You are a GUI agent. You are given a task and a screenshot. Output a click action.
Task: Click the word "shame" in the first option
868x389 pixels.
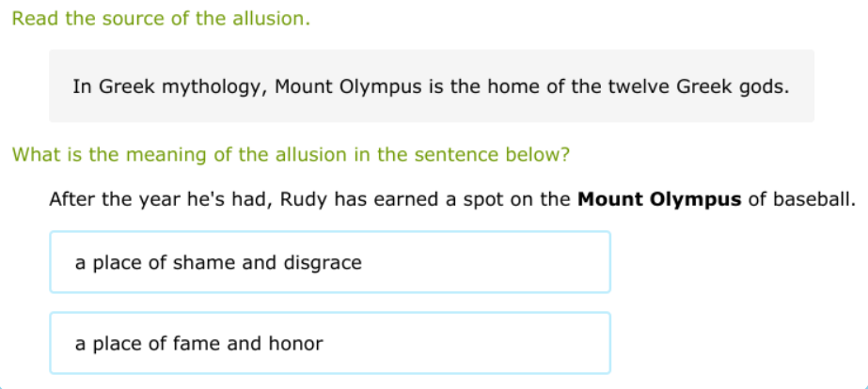click(x=212, y=263)
